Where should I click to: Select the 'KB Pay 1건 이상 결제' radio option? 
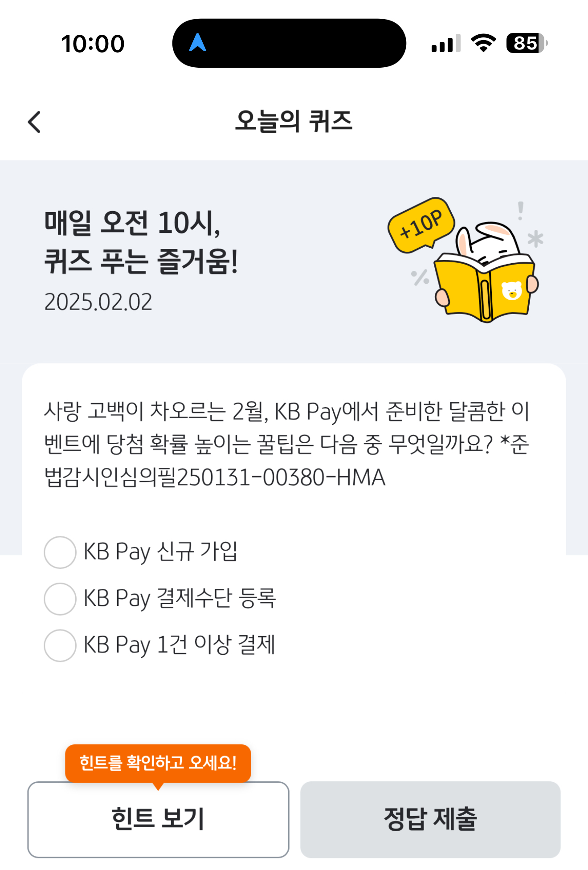click(159, 645)
